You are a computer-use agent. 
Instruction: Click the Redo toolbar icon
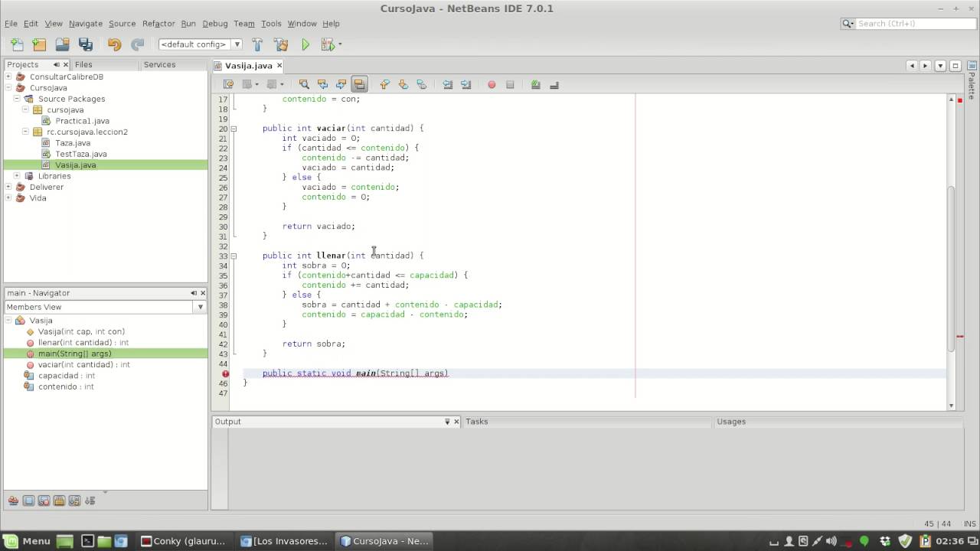(x=138, y=44)
